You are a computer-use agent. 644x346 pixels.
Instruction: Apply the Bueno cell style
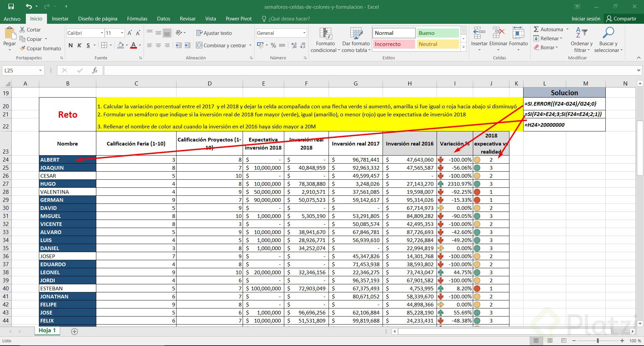[438, 33]
